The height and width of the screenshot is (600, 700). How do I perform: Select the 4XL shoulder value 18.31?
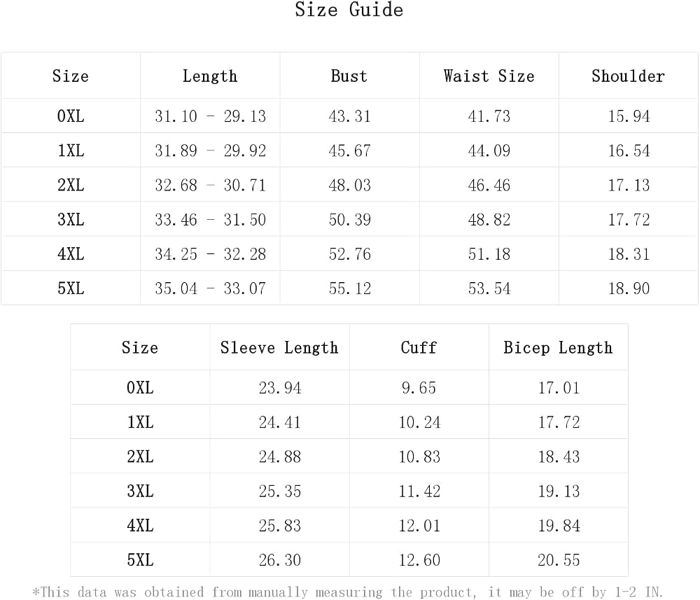tap(629, 254)
